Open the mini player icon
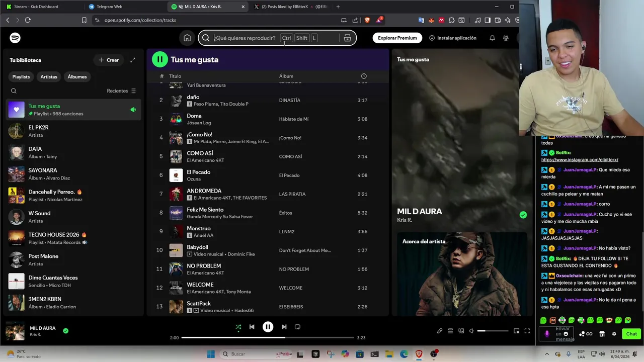Viewport: 644px width, 362px height. 516,331
